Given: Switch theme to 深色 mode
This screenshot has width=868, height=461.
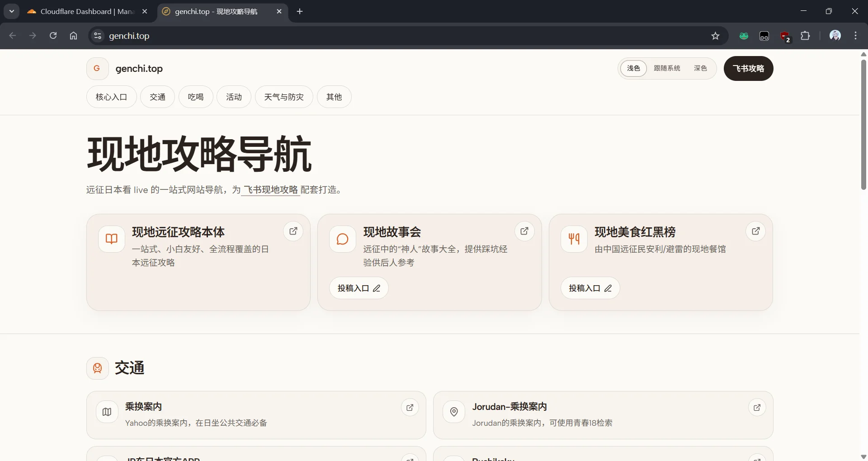Looking at the screenshot, I should coord(700,68).
